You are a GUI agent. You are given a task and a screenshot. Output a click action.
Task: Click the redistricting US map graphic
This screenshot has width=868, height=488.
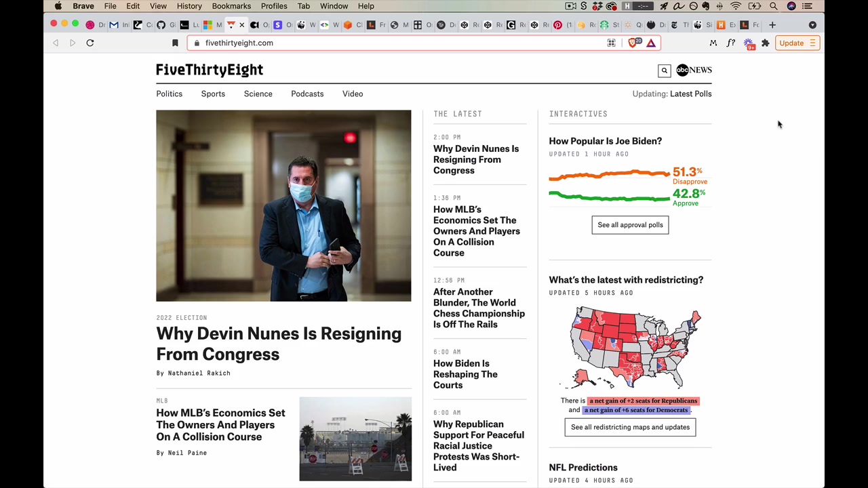pos(635,348)
